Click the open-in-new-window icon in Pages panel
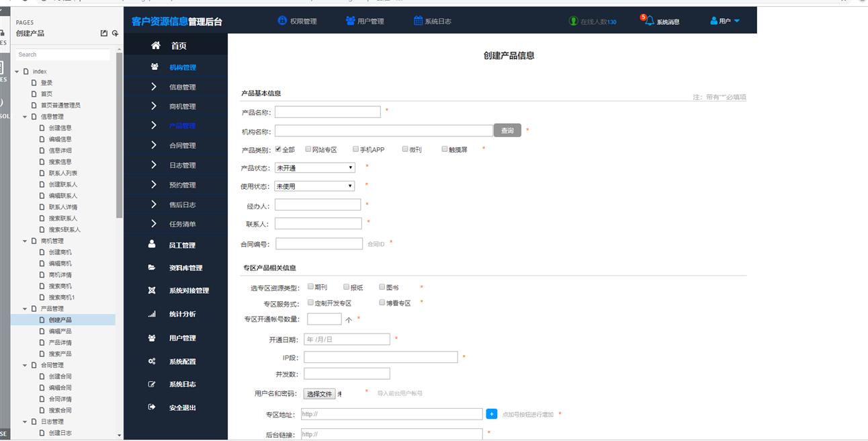Screen dimensions: 868x441 [103, 33]
